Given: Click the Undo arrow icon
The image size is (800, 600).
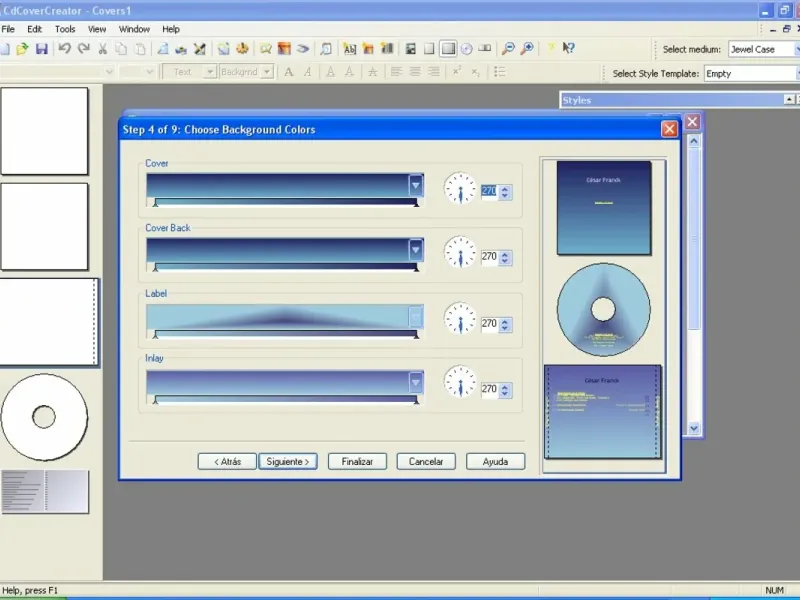Looking at the screenshot, I should [65, 48].
